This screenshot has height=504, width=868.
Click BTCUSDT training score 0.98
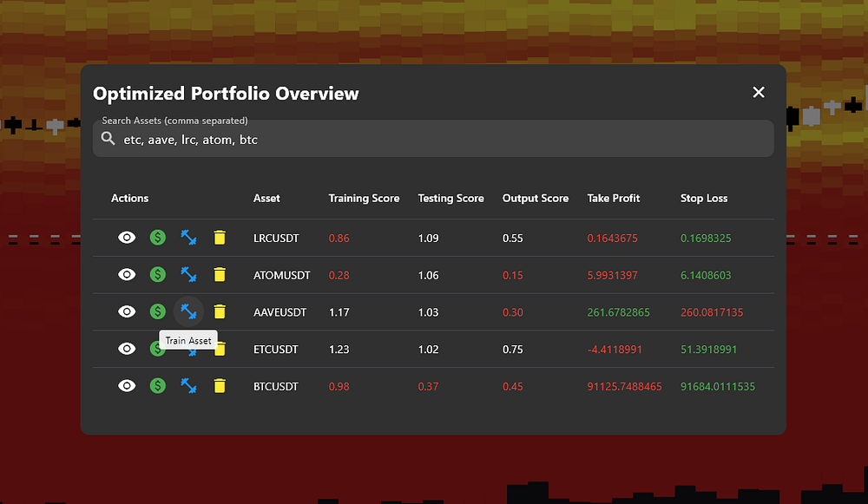tap(339, 387)
